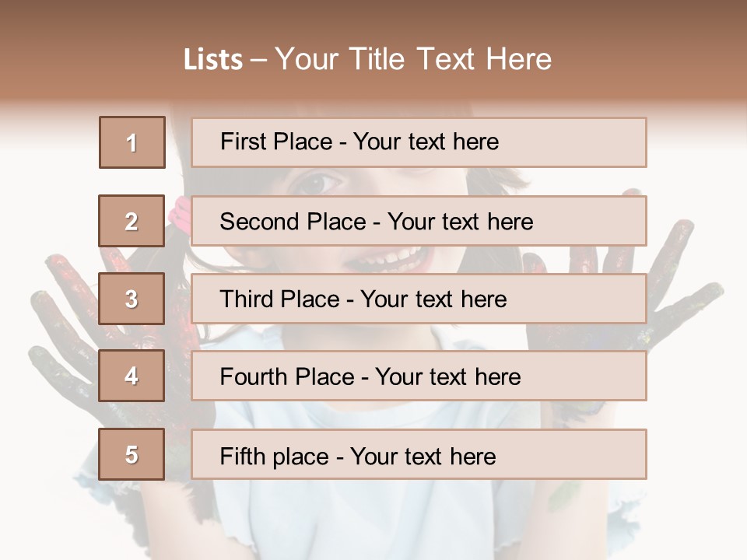Screen dimensions: 747x560
Task: Click the number 5 square
Action: click(x=132, y=454)
